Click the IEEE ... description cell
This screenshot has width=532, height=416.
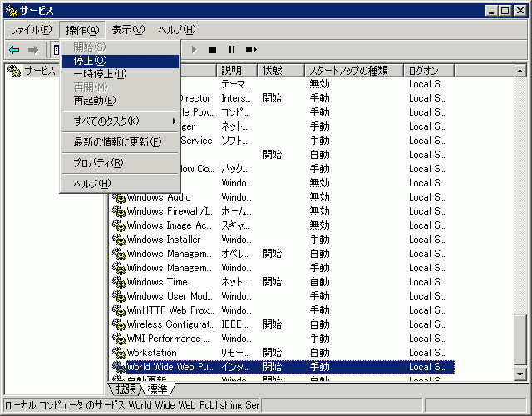pyautogui.click(x=235, y=324)
